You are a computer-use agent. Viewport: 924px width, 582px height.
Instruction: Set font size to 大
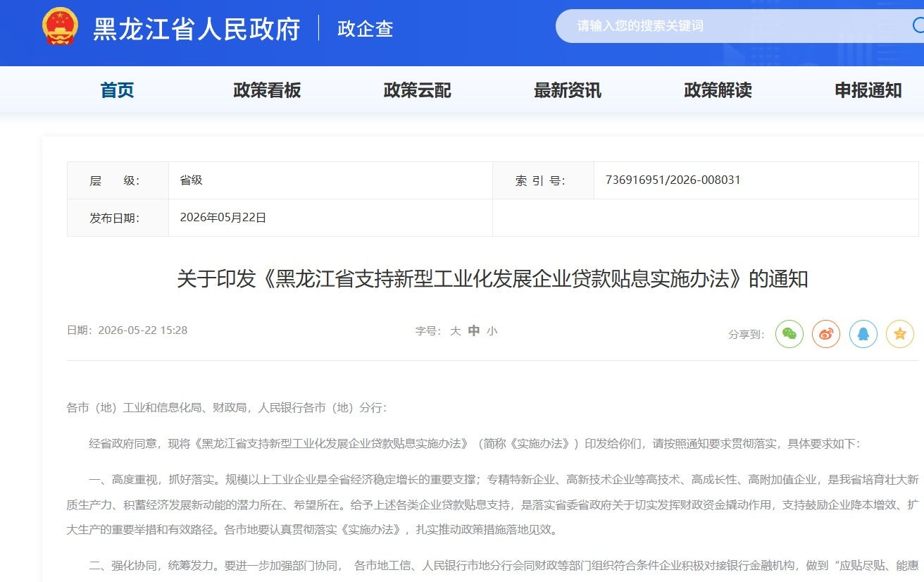(x=456, y=330)
